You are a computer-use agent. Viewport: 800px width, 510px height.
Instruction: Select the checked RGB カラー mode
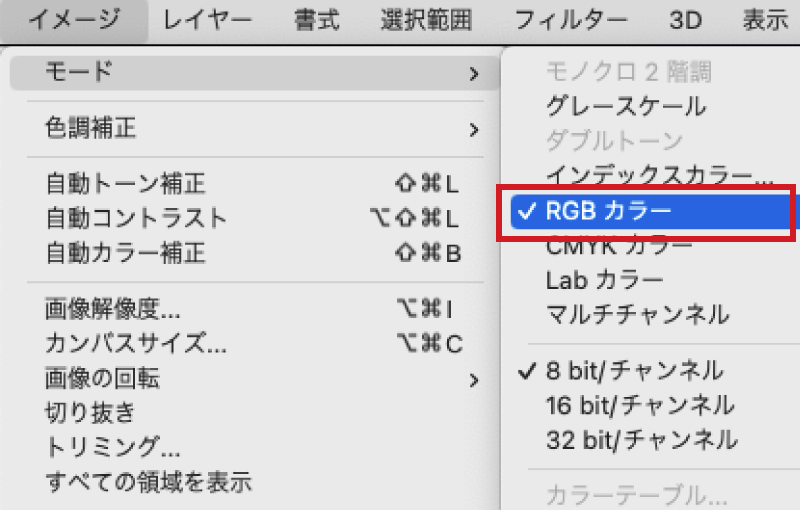coord(608,211)
